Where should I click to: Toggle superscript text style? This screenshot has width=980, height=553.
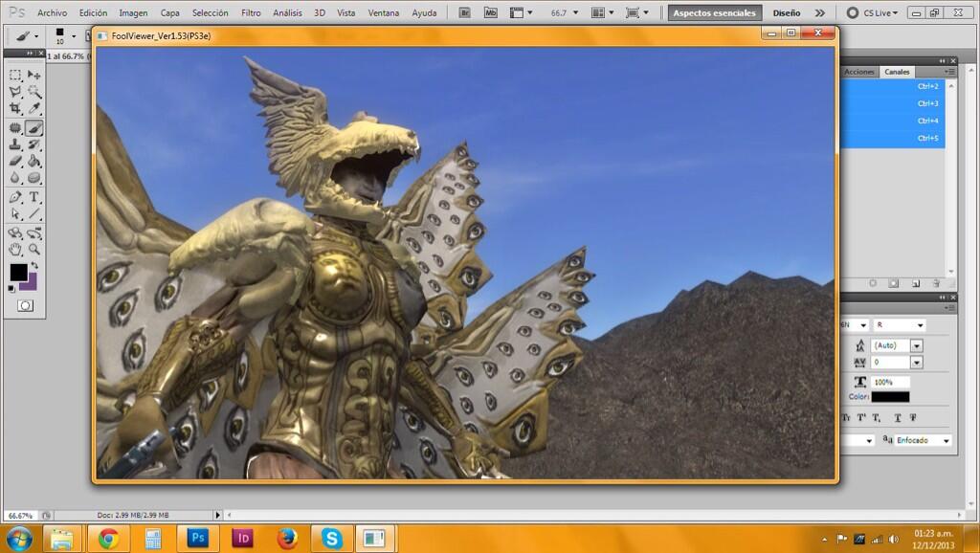click(861, 417)
